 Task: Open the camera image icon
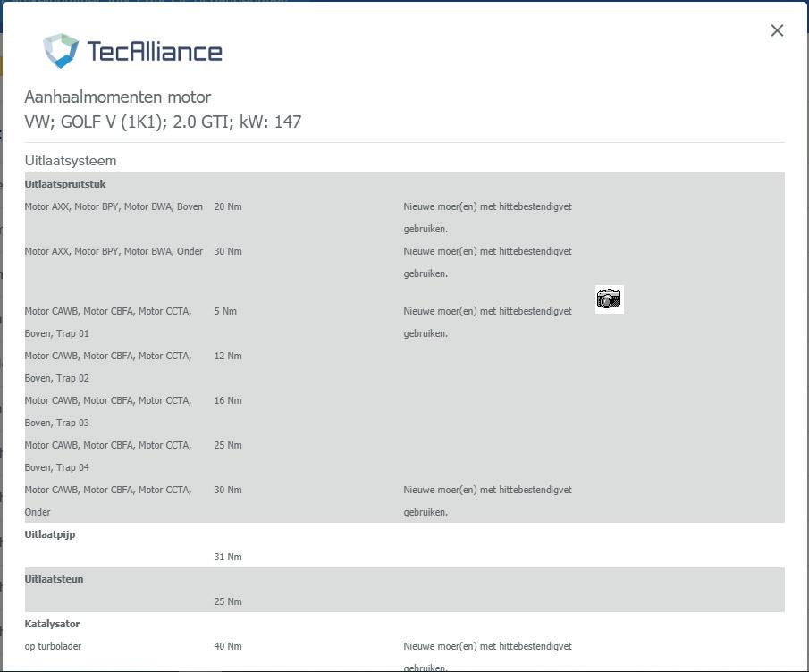point(609,299)
